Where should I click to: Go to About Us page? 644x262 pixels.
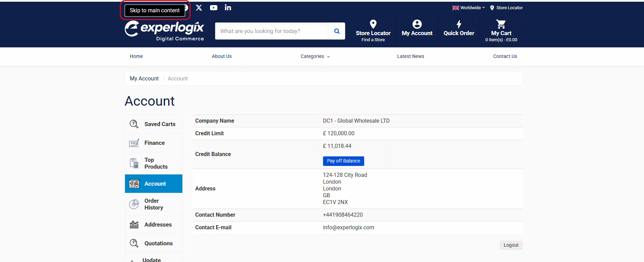(x=222, y=56)
